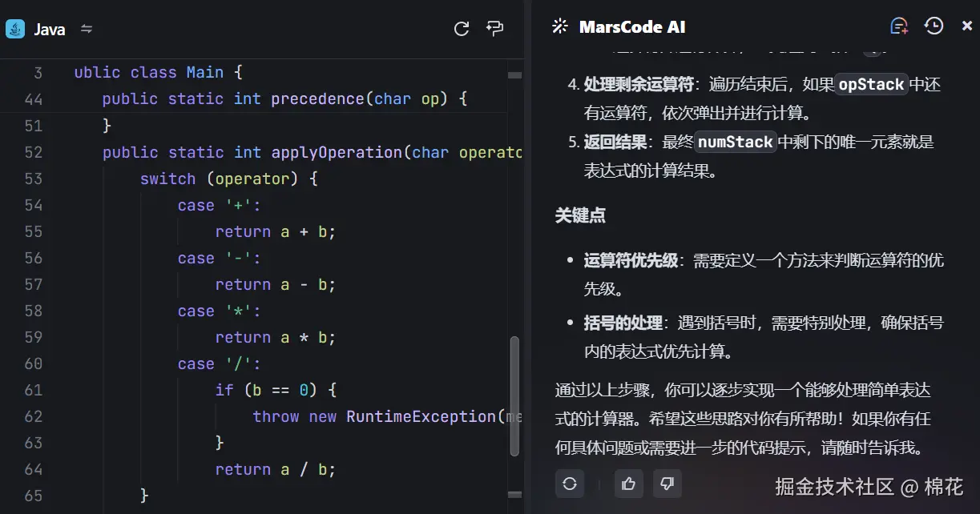Click the bold opStack reference in the explanation
The image size is (980, 514).
(871, 83)
